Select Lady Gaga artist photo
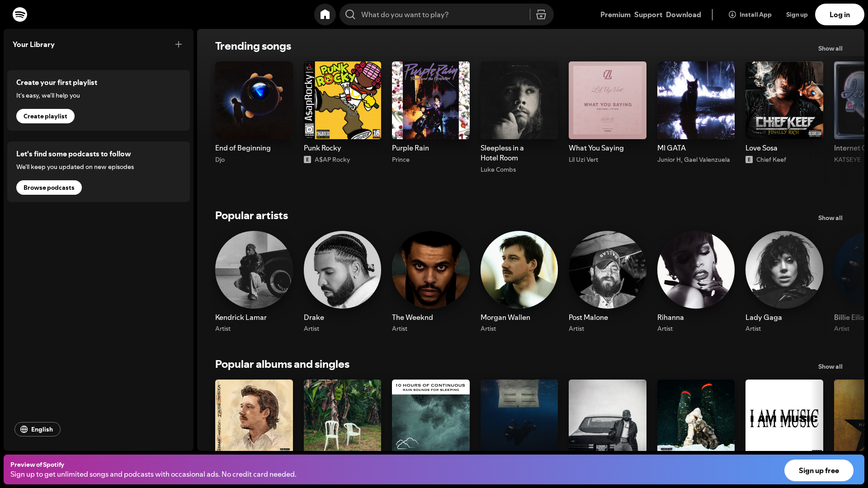Viewport: 868px width, 488px height. click(x=784, y=270)
